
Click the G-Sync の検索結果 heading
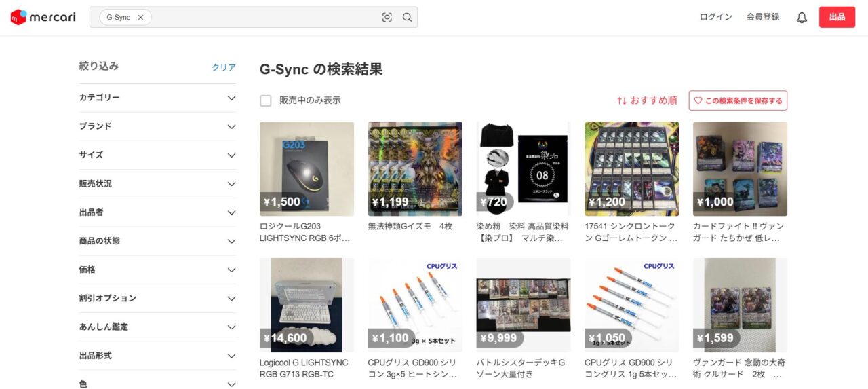pos(321,69)
